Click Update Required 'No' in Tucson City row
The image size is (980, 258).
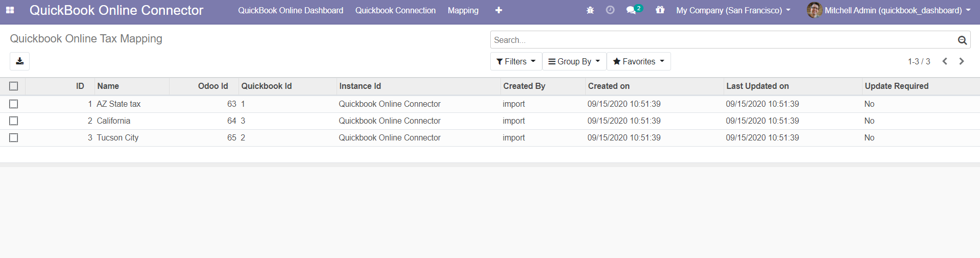pos(869,138)
